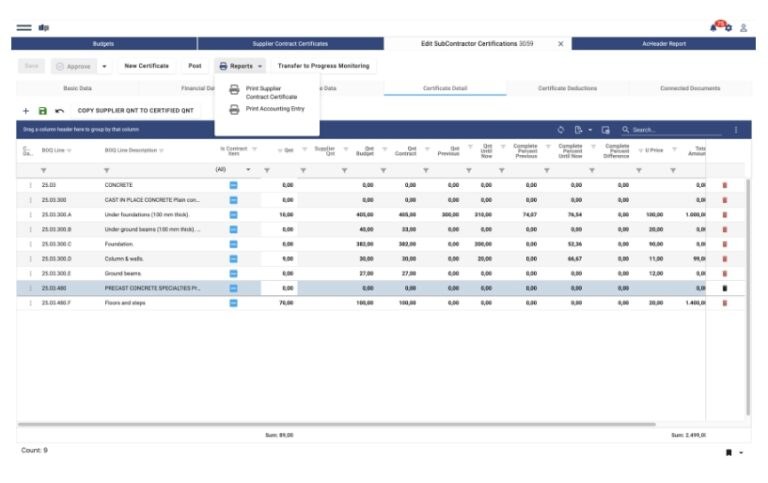Toggle Is Contract Item for Floors and steps
The height and width of the screenshot is (483, 768).
coord(234,303)
